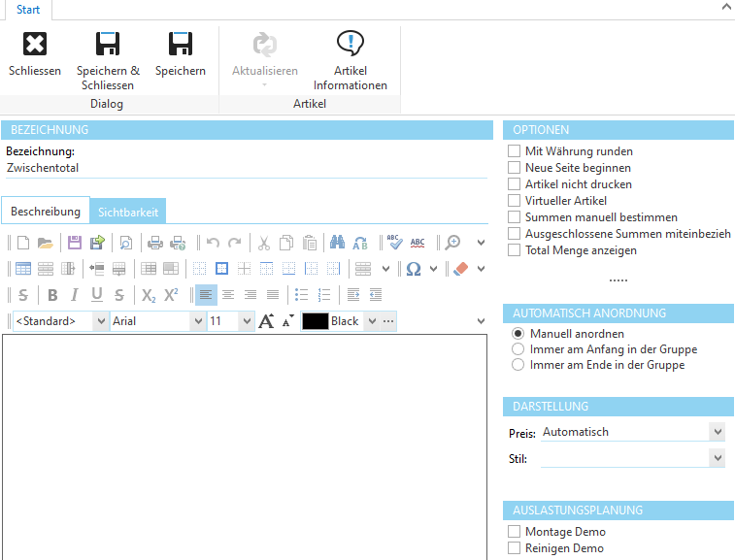Viewport: 735px width, 560px height.
Task: Tick the Montage Demo checkbox
Action: click(x=515, y=532)
